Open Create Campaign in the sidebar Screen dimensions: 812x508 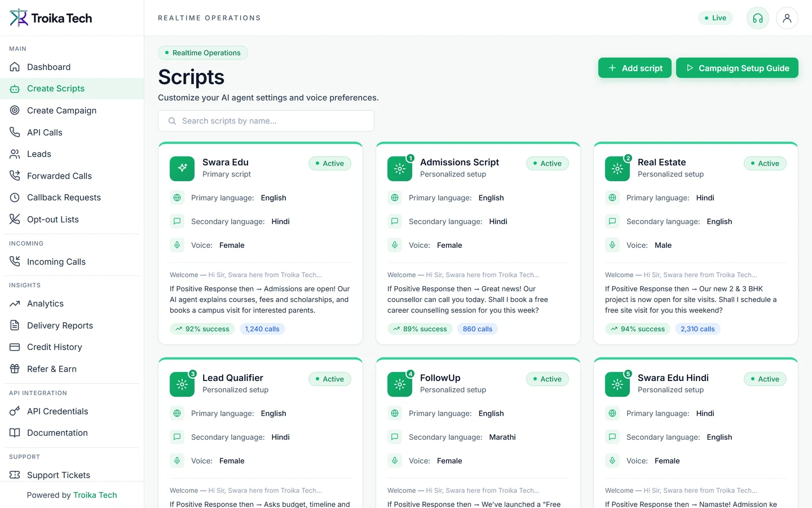[72, 111]
